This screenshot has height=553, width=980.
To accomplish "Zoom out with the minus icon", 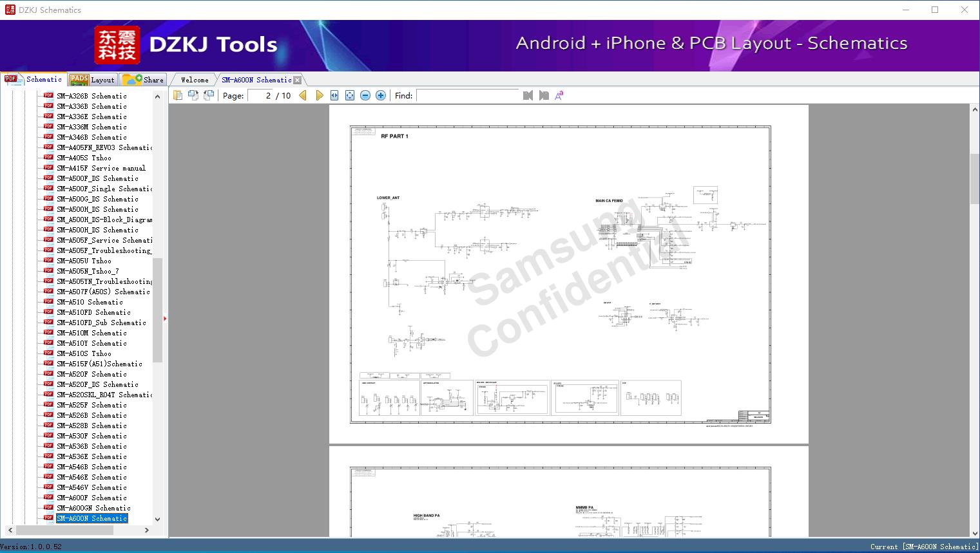I will tap(365, 95).
